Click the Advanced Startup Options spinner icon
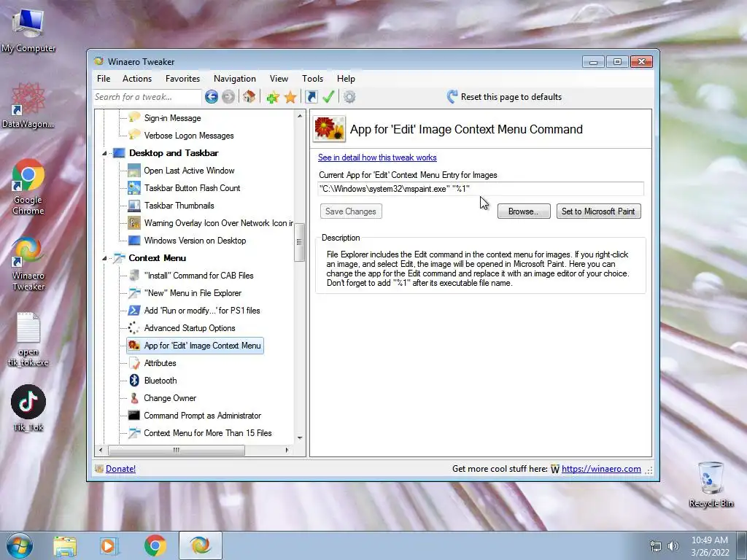Screen dimensions: 747x560 (x=134, y=328)
